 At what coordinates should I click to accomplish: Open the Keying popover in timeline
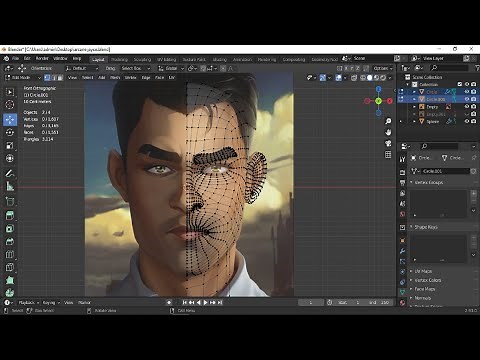(x=51, y=303)
